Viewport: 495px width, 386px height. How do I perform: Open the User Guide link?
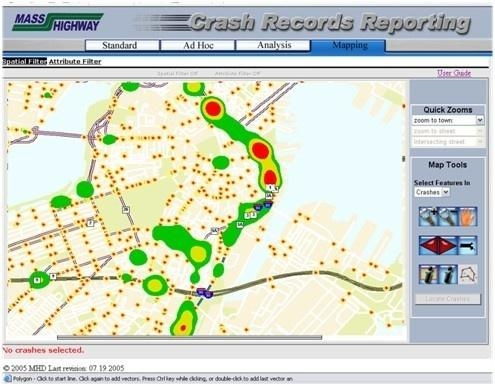click(x=454, y=73)
